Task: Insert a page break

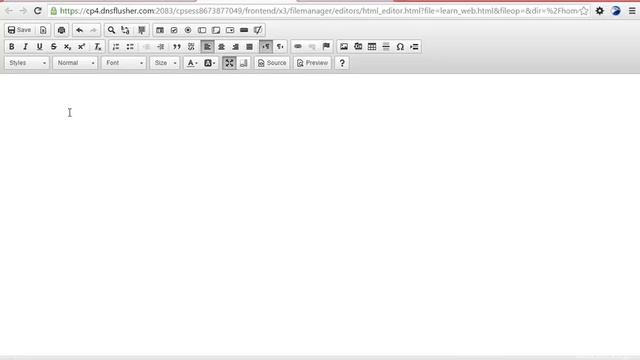Action: 414,47
